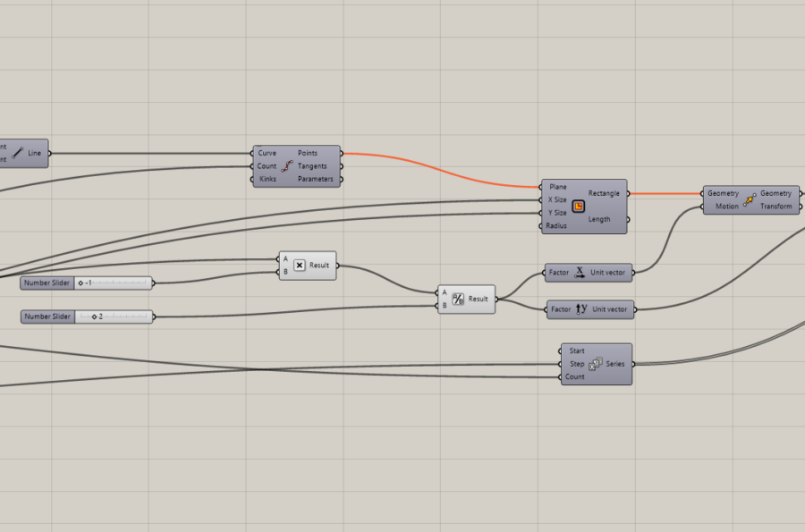Viewport: 805px width, 532px height.
Task: Click the Kinks input of Divide Curve
Action: point(267,179)
